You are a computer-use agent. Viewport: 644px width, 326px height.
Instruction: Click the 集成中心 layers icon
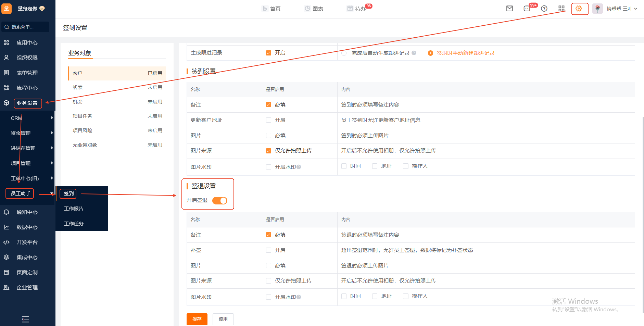click(x=6, y=258)
